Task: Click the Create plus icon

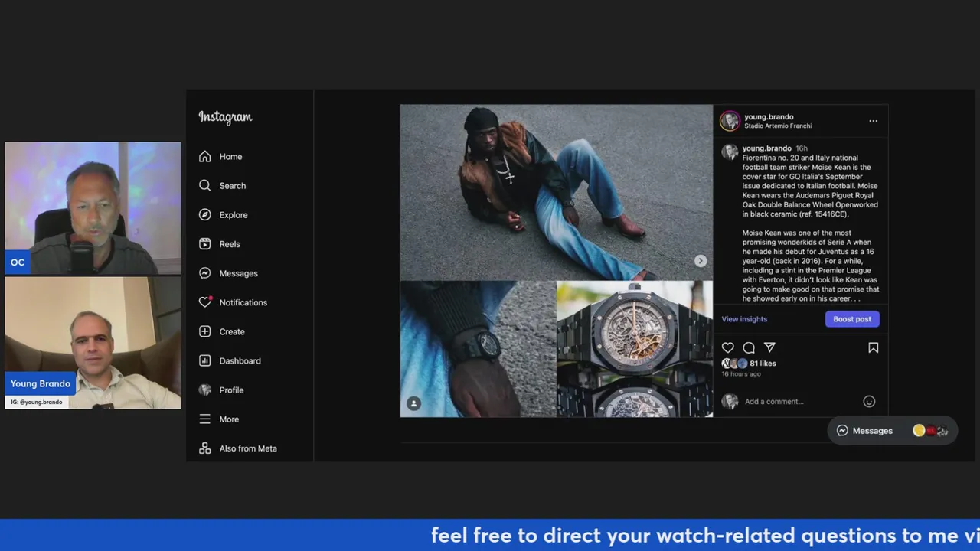Action: click(204, 331)
